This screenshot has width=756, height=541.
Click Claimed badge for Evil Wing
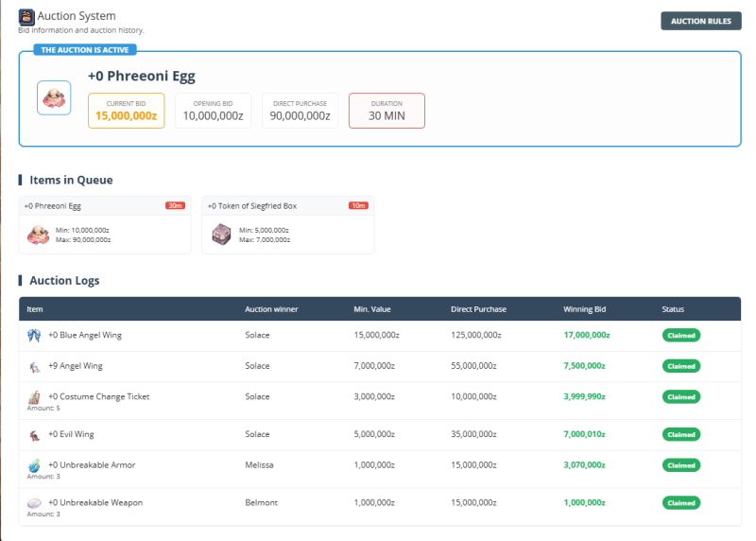pyautogui.click(x=681, y=435)
